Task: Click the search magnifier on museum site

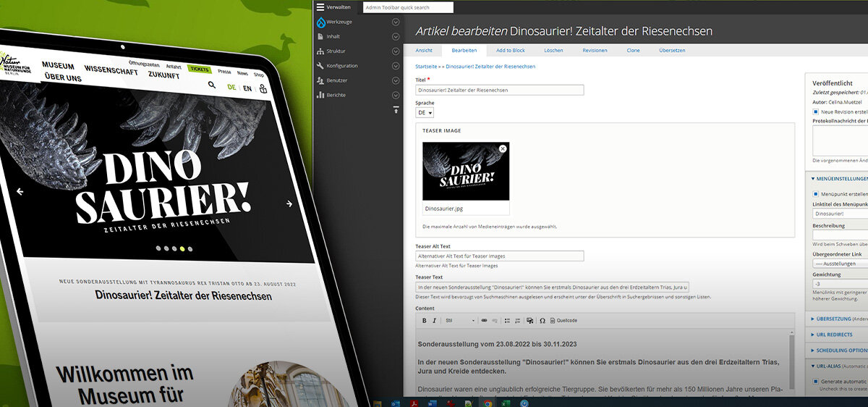Action: tap(211, 85)
